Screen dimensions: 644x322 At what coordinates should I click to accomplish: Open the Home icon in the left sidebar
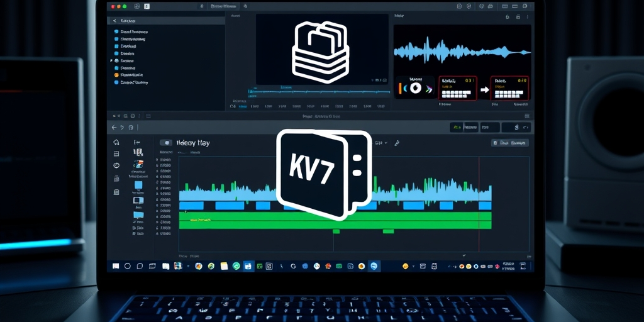click(x=116, y=142)
